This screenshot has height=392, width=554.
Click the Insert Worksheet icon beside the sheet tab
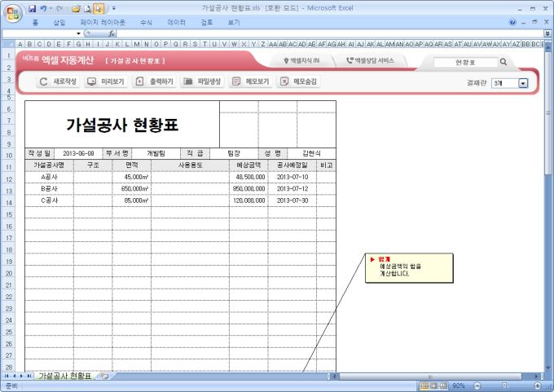[104, 376]
